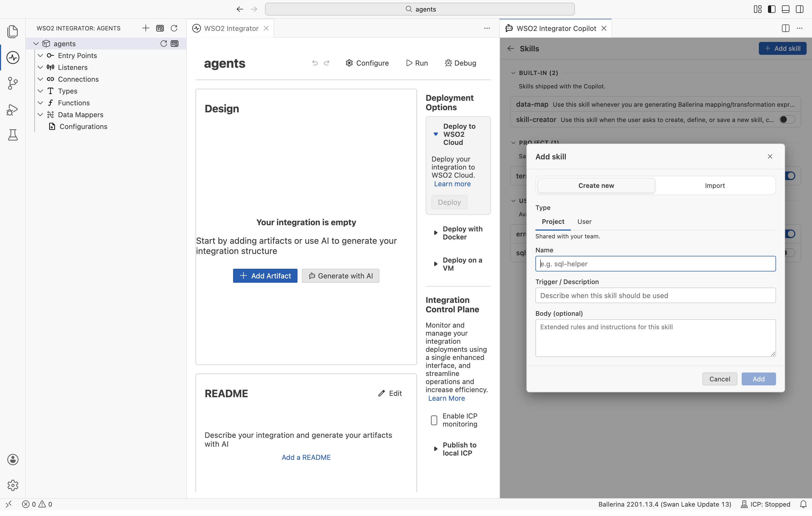Toggle the bottom panel icon
The image size is (812, 516).
(x=785, y=9)
